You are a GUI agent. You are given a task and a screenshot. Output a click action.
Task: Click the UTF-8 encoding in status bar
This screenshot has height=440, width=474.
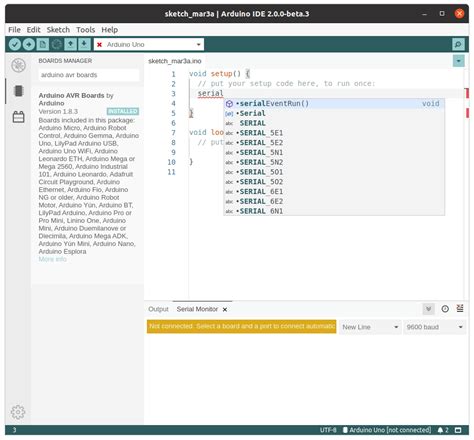[x=328, y=430]
